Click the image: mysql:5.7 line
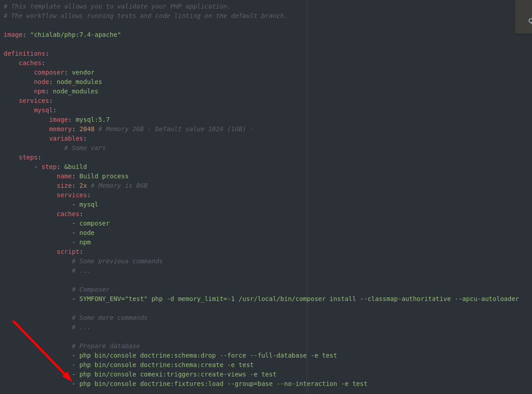 point(80,120)
